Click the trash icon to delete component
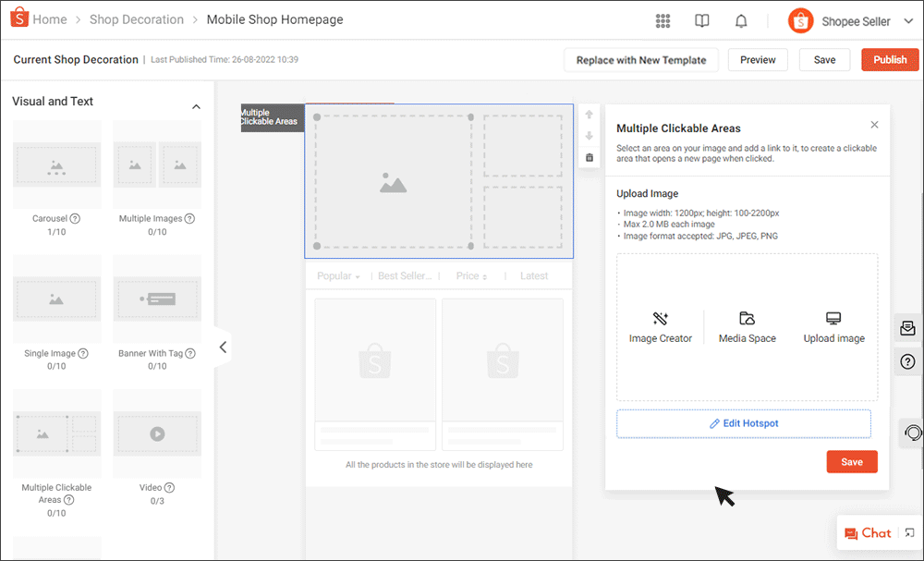Image resolution: width=924 pixels, height=561 pixels. 590,158
